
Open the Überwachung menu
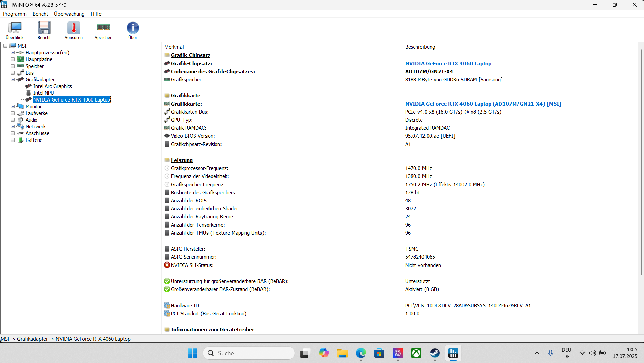[69, 14]
